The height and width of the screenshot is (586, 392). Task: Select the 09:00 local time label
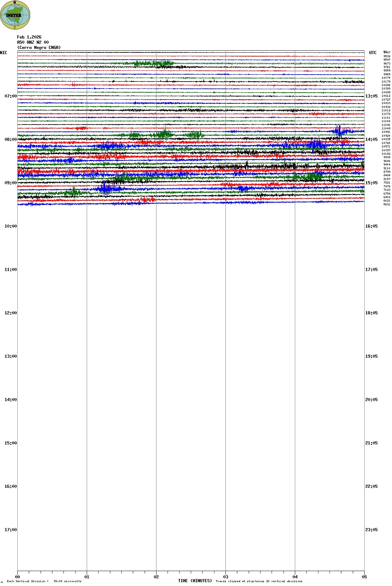[x=10, y=183]
